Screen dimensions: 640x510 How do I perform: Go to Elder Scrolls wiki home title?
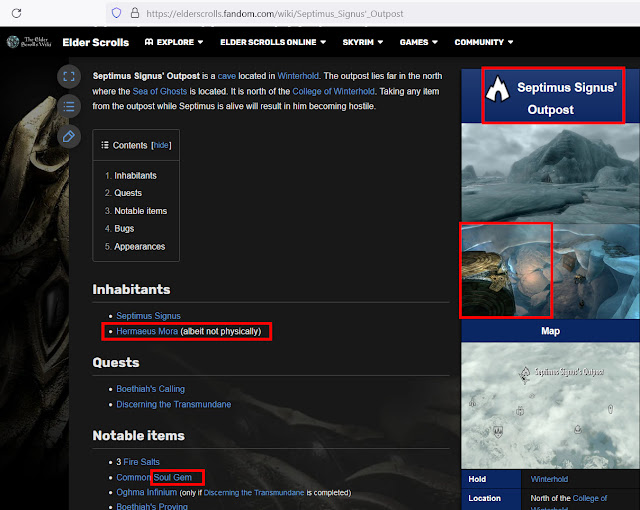point(96,42)
